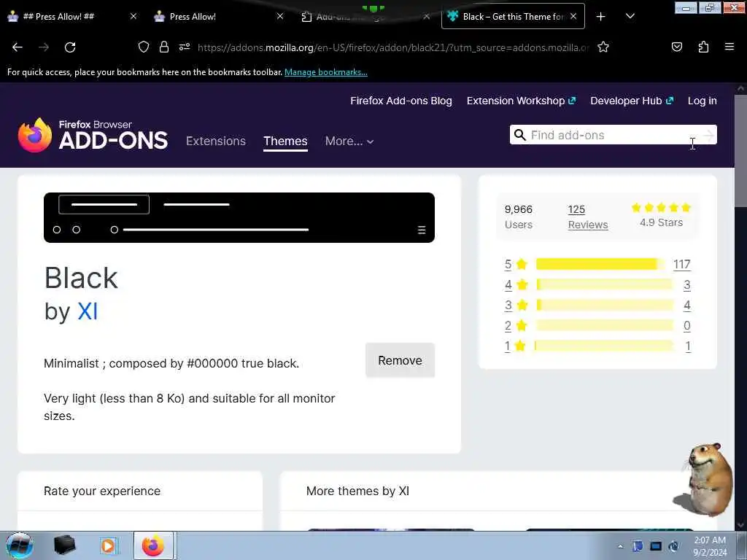
Task: Open the Firefox hamburger application menu
Action: pyautogui.click(x=729, y=47)
